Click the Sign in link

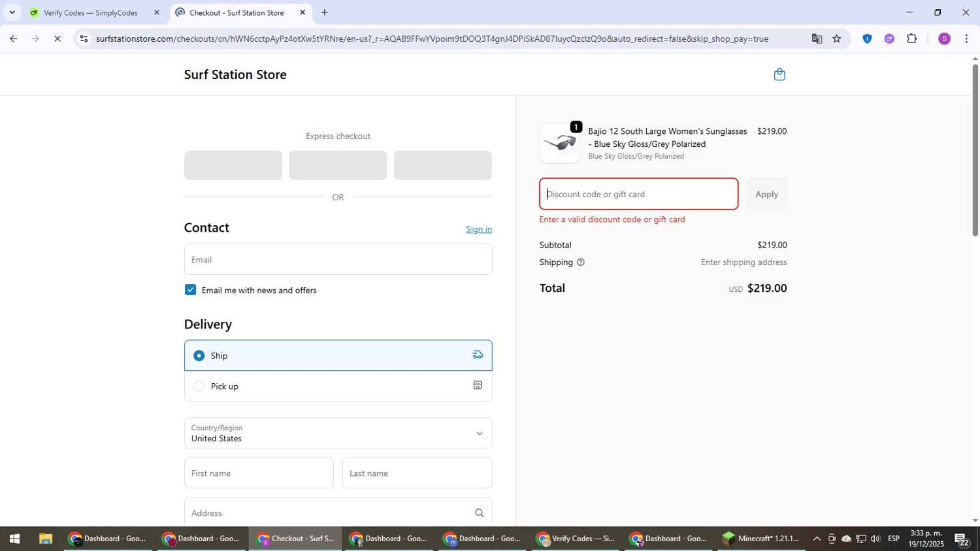[x=479, y=229]
